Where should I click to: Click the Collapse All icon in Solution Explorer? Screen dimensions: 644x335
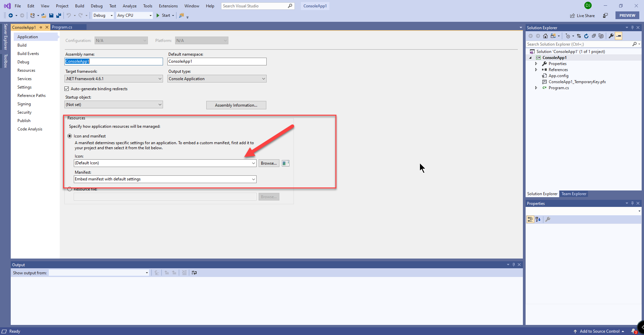pos(594,36)
